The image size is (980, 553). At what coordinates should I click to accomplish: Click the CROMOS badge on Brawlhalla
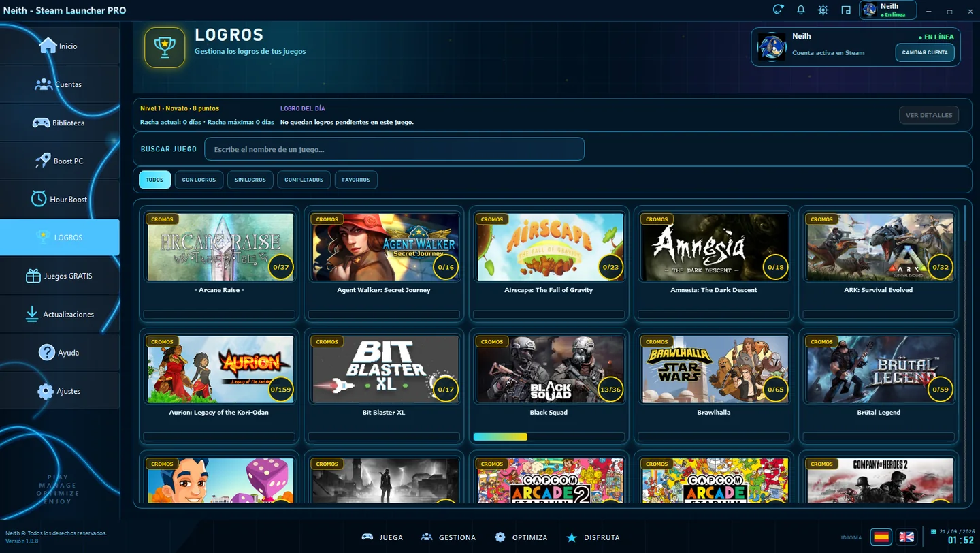coord(657,342)
